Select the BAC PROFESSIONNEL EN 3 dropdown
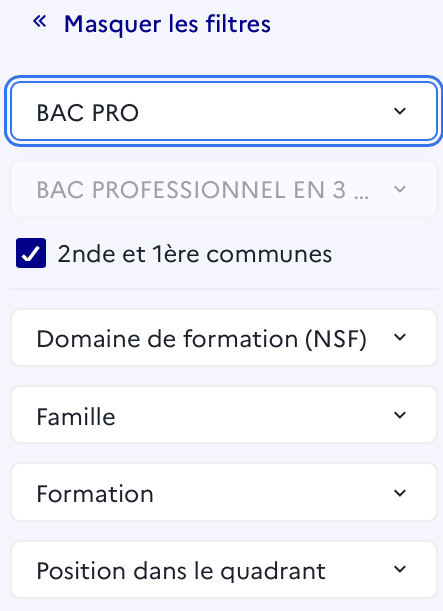The image size is (443, 611). coord(224,189)
